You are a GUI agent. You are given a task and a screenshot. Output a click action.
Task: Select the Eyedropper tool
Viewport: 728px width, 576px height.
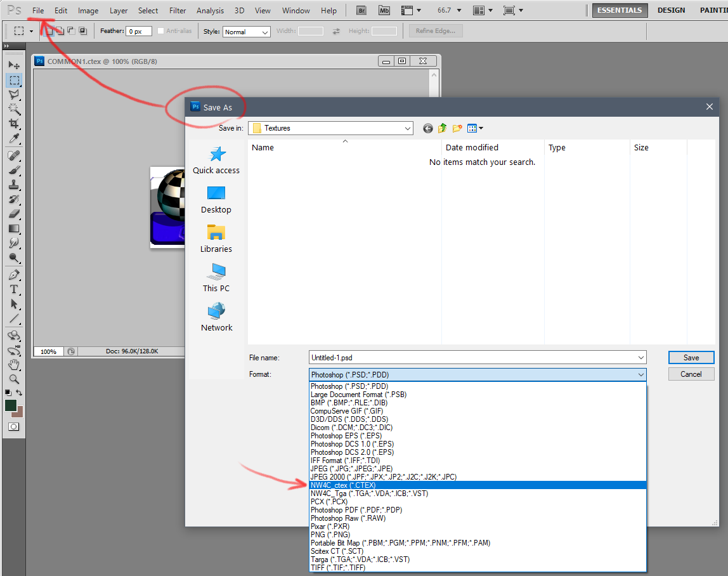(x=14, y=138)
